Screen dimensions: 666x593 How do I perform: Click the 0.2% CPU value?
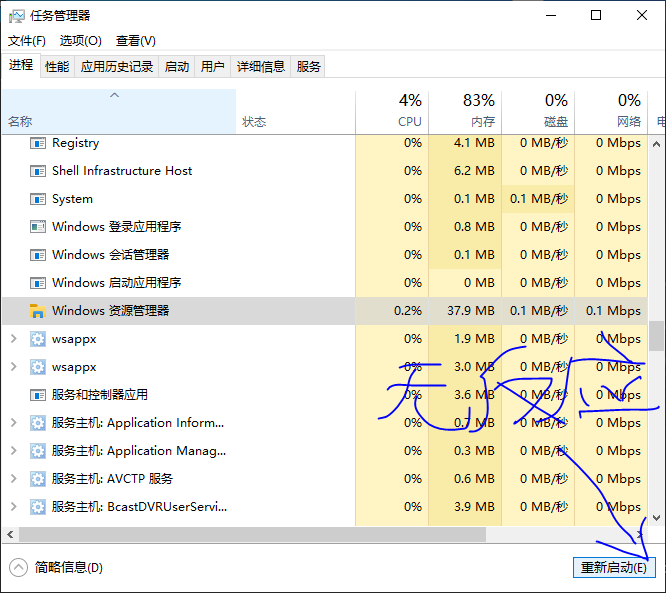(408, 311)
